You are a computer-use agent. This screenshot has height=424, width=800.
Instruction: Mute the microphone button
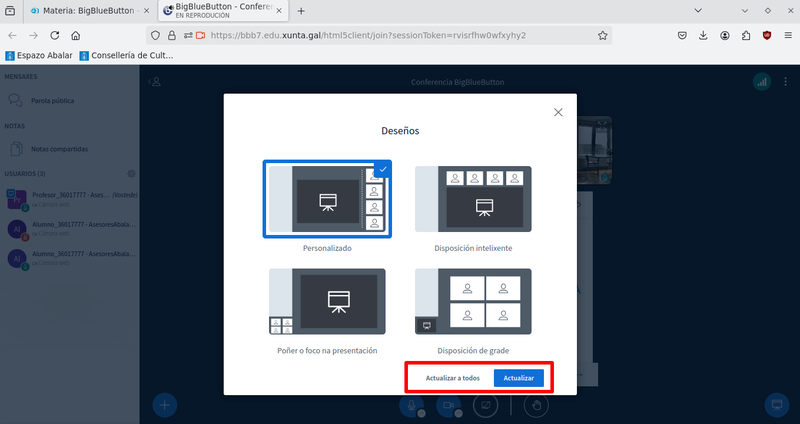click(409, 405)
